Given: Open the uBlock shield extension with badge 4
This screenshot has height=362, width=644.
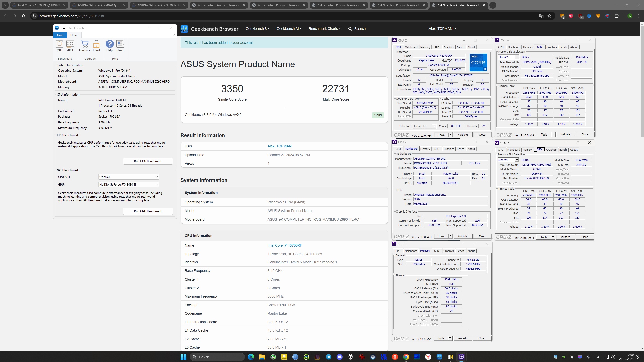Looking at the screenshot, I should (580, 16).
